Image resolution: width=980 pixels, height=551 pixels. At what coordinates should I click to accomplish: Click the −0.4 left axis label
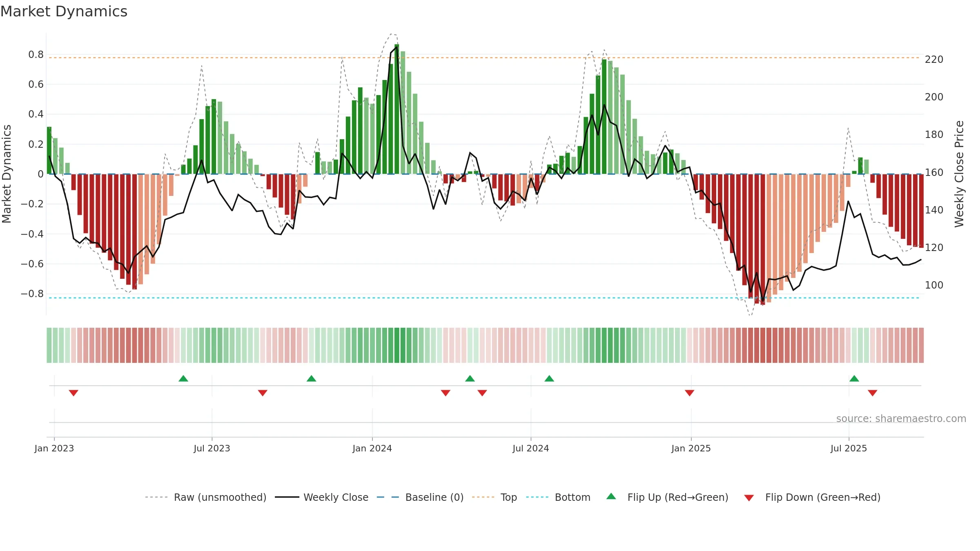click(x=32, y=234)
